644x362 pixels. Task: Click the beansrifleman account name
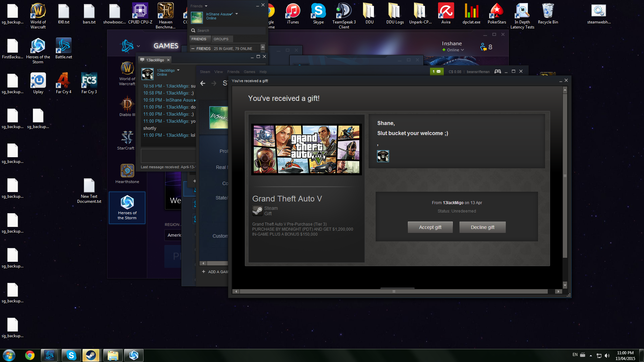[478, 72]
